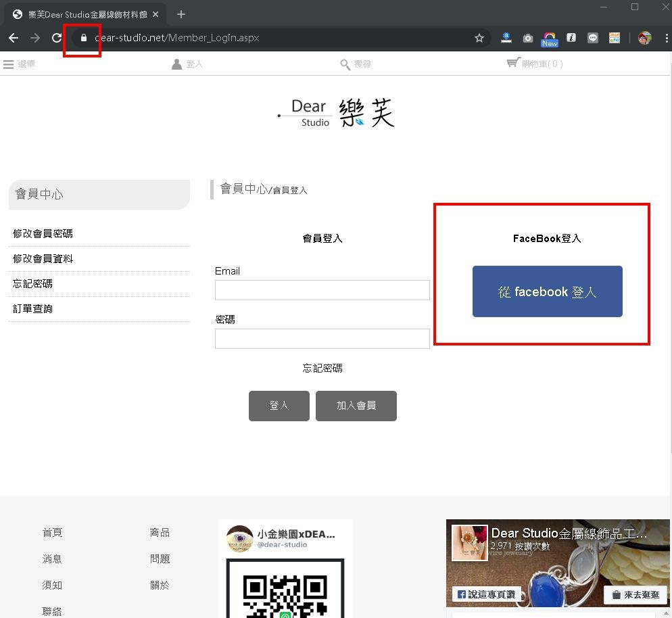Click the 加入會員 button

356,406
